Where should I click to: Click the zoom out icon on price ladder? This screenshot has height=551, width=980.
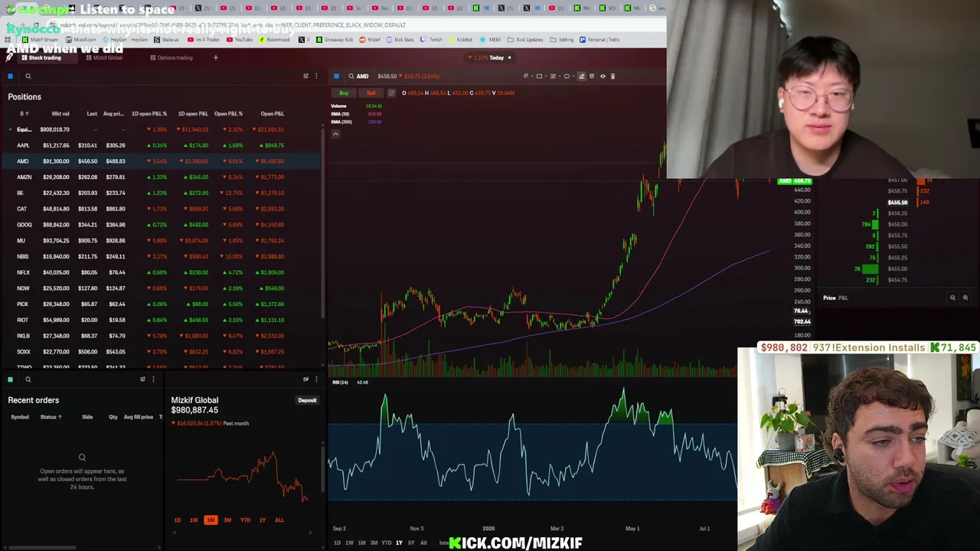[x=952, y=298]
